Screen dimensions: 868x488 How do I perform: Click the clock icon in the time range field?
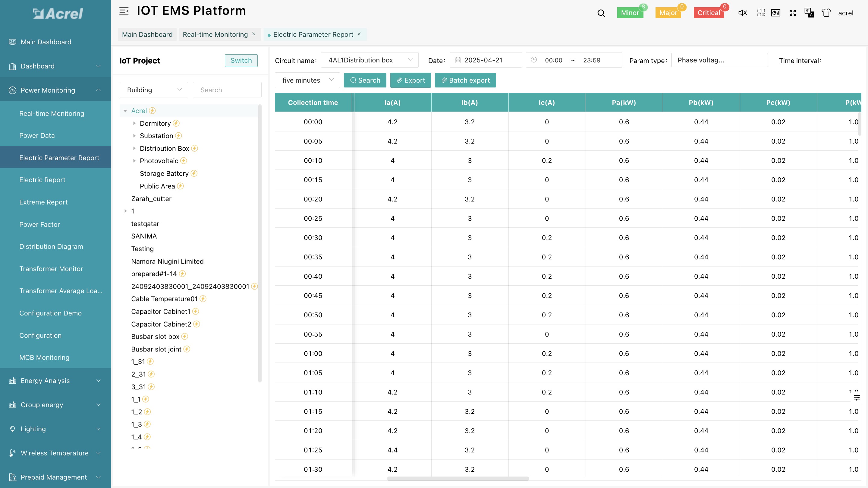[534, 60]
